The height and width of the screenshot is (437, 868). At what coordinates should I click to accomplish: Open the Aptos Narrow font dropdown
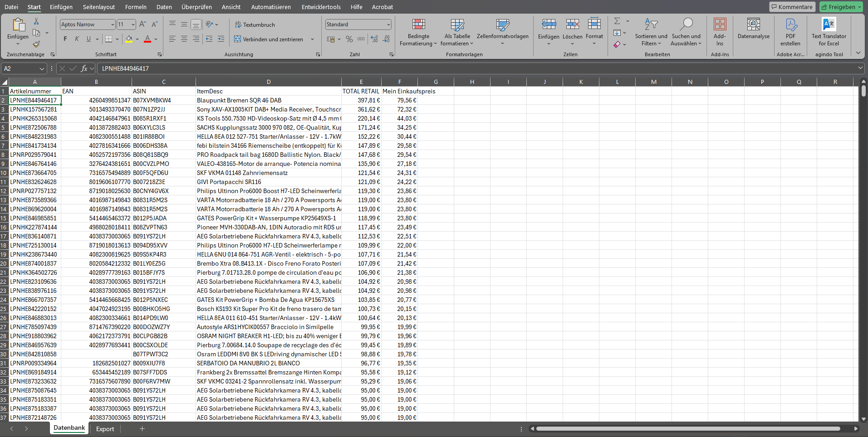[113, 24]
